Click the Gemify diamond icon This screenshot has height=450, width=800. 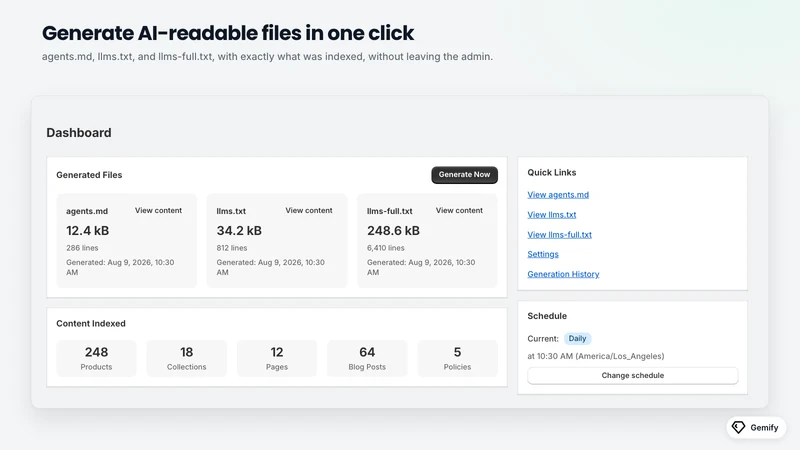pyautogui.click(x=738, y=427)
